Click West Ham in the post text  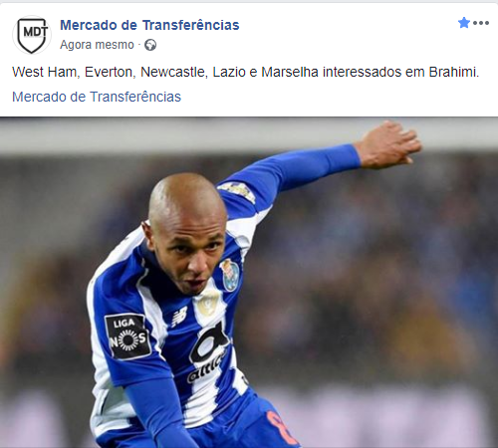pyautogui.click(x=44, y=72)
